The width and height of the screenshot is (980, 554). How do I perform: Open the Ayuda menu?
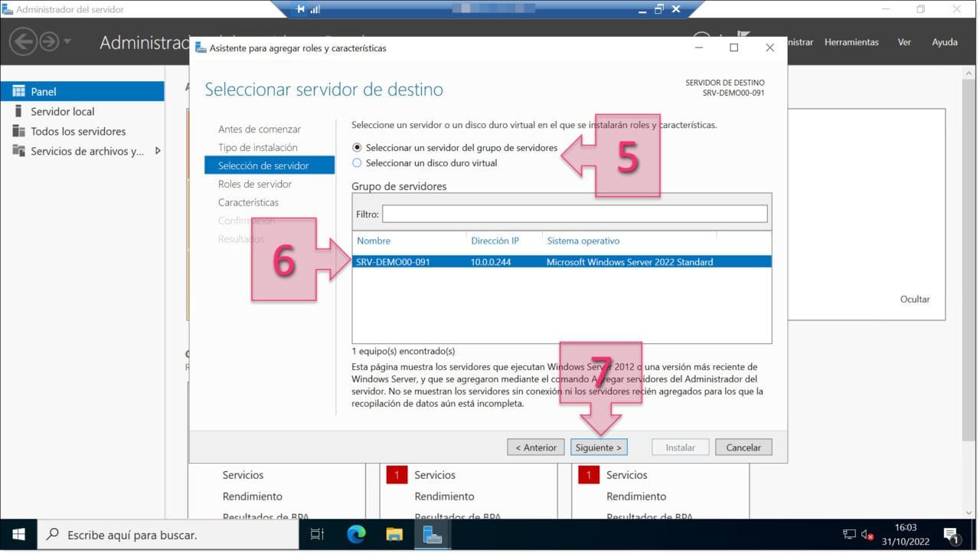(945, 42)
